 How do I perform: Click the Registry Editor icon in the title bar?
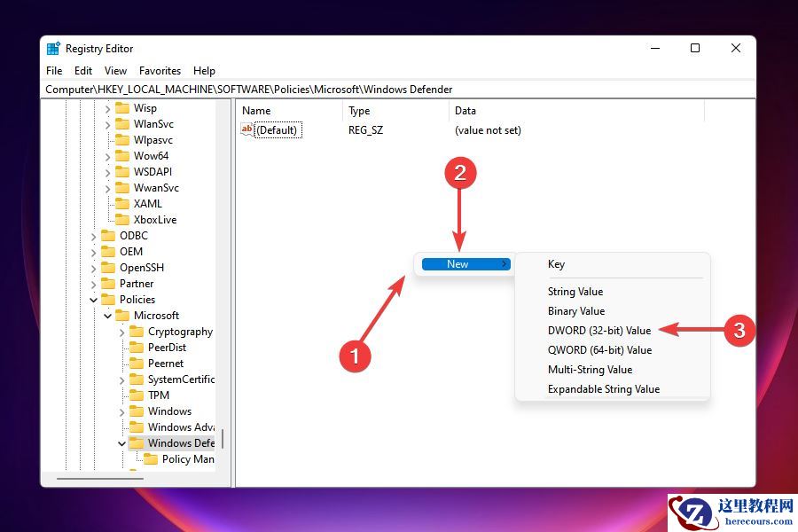point(55,48)
